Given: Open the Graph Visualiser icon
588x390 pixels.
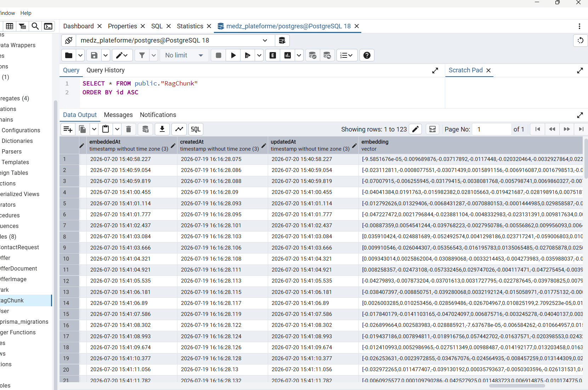Looking at the screenshot, I should click(x=179, y=129).
